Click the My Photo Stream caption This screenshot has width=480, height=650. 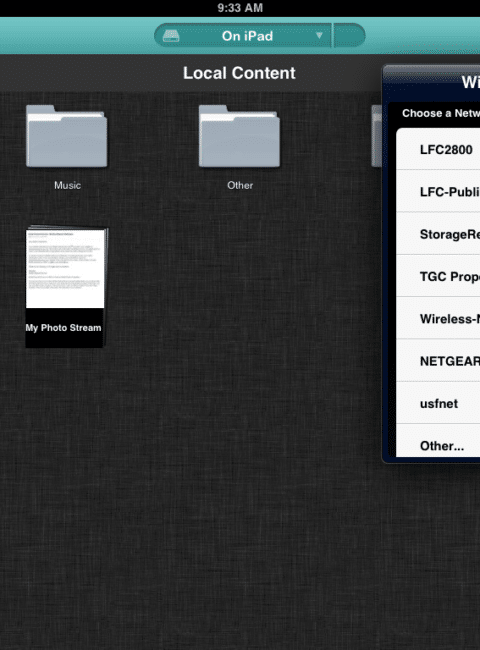(x=63, y=328)
